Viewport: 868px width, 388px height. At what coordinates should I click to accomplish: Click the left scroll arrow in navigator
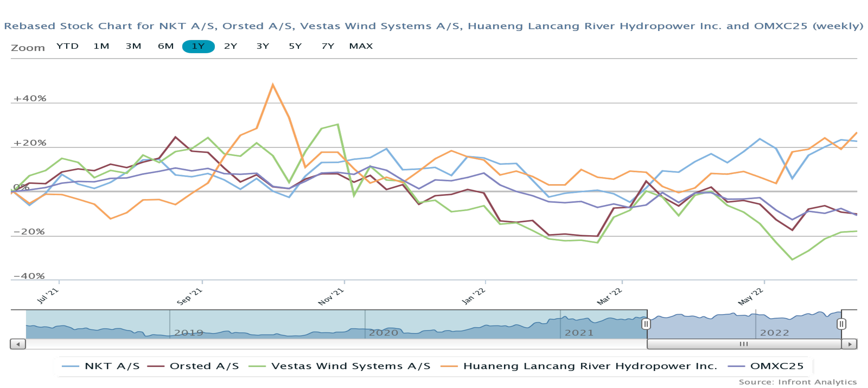(x=18, y=344)
